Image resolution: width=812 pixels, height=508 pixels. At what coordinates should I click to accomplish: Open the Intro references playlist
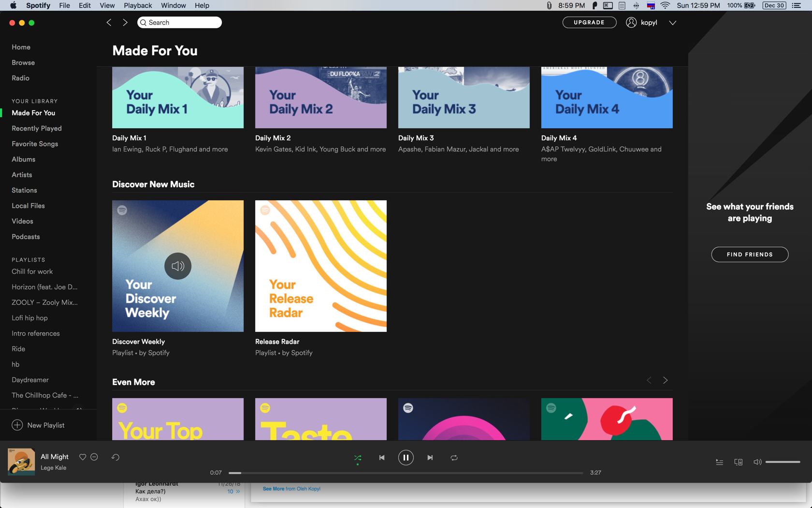[x=36, y=333]
